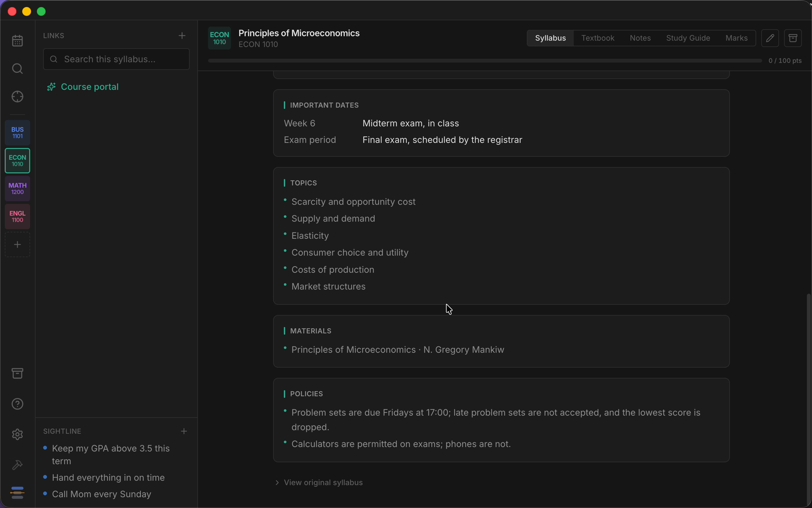
Task: Add a new link with Links plus
Action: pyautogui.click(x=182, y=36)
